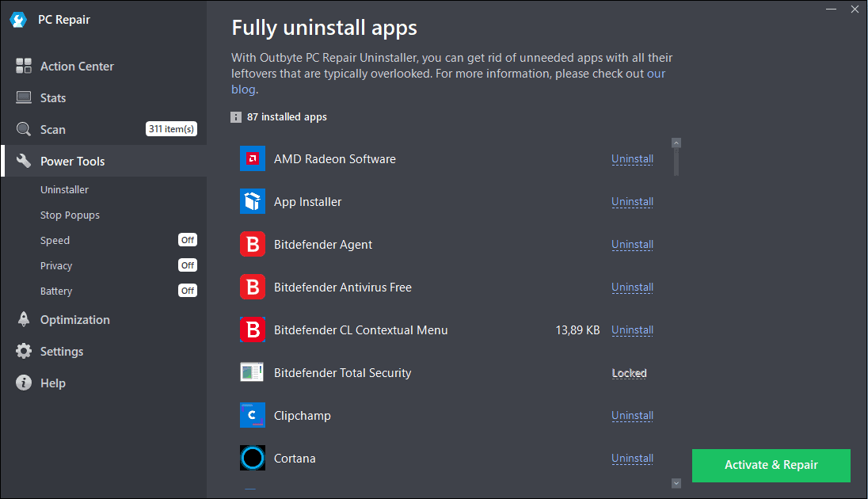Open the Battery sub-item
This screenshot has width=868, height=499.
coord(56,291)
